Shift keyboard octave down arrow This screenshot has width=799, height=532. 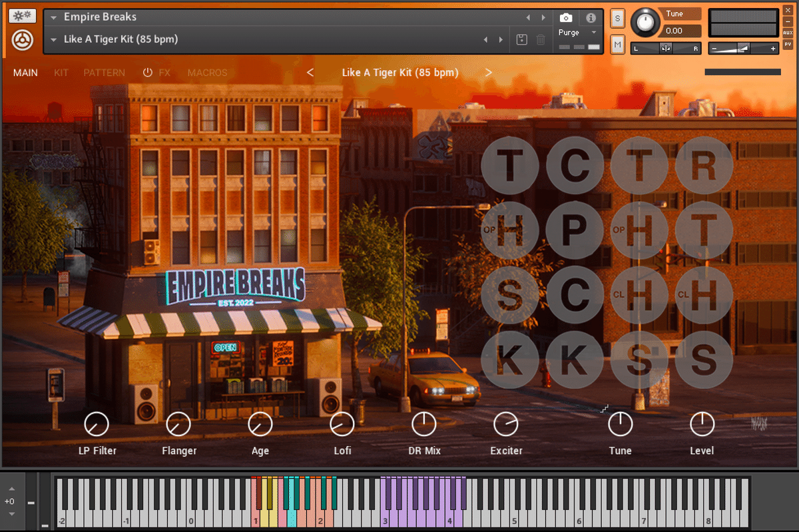[x=11, y=514]
